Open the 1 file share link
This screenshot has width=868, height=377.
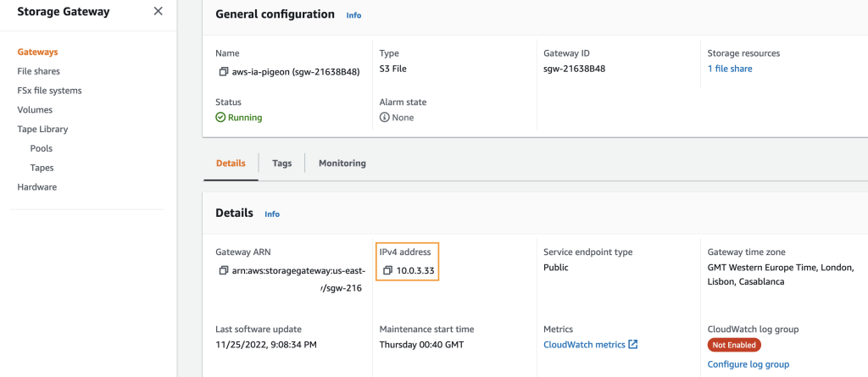point(730,69)
